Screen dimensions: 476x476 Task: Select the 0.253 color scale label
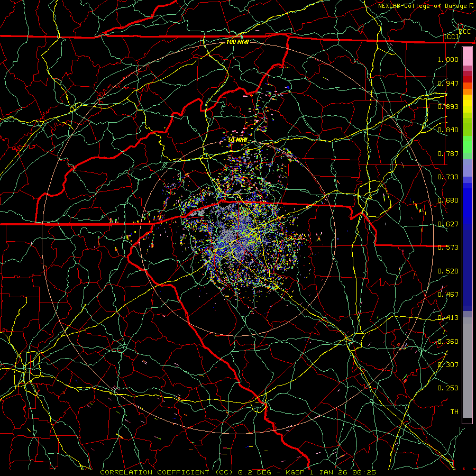click(448, 388)
